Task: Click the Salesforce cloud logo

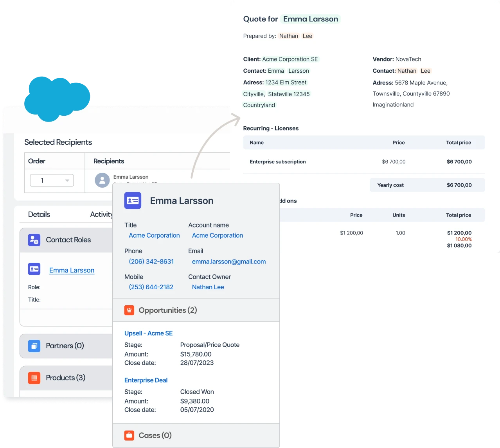Action: [57, 98]
